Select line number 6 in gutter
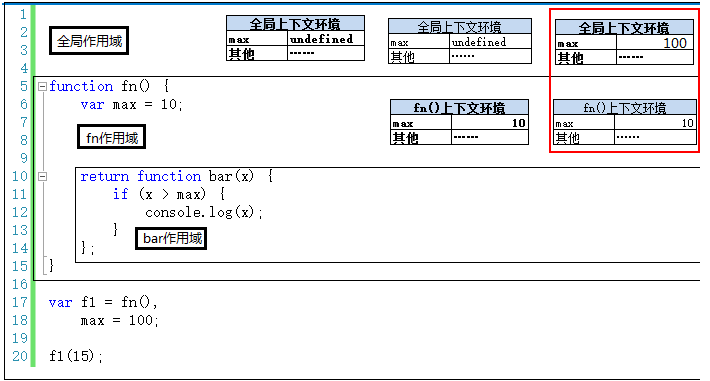710x381 pixels. [x=23, y=104]
